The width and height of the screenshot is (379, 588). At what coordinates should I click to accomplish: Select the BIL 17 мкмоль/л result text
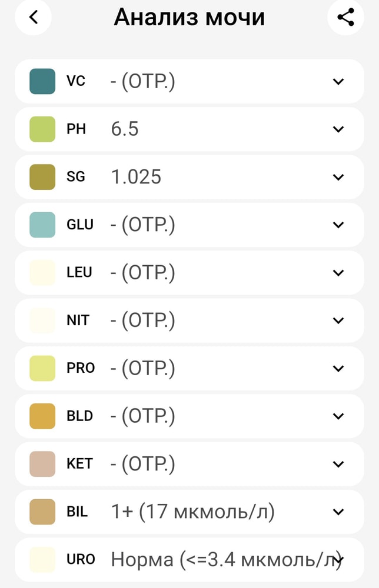[192, 512]
